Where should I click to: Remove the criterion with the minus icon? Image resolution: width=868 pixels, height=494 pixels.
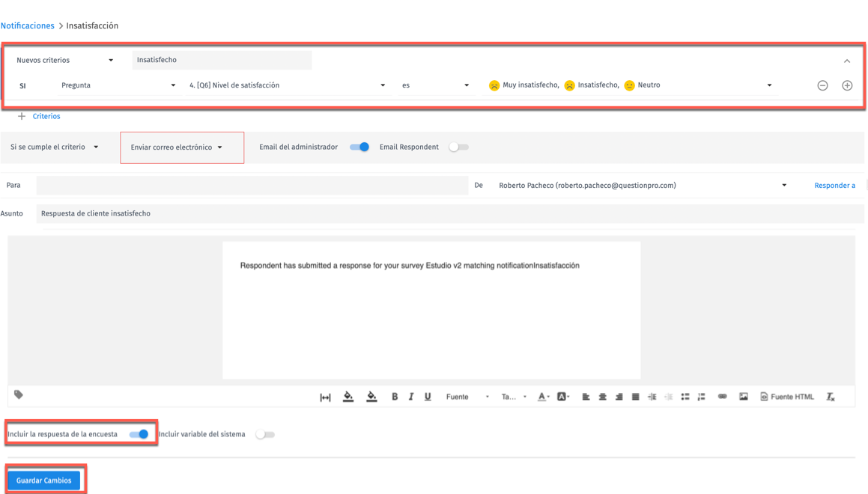[x=822, y=85]
